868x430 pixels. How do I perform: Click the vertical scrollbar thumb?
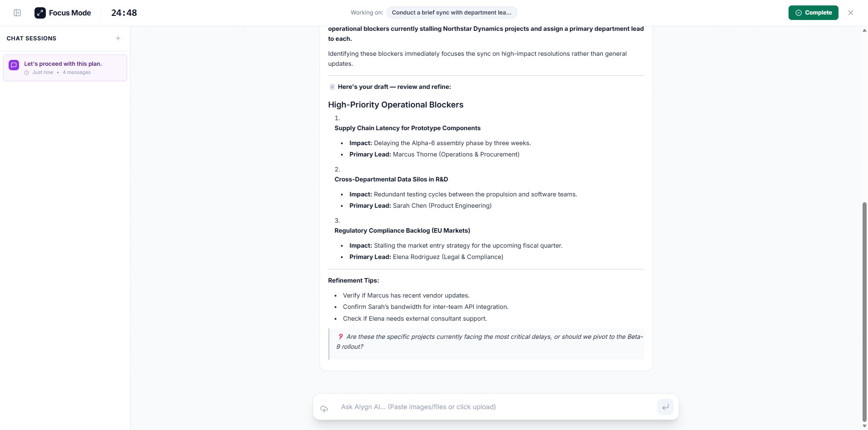tap(864, 312)
